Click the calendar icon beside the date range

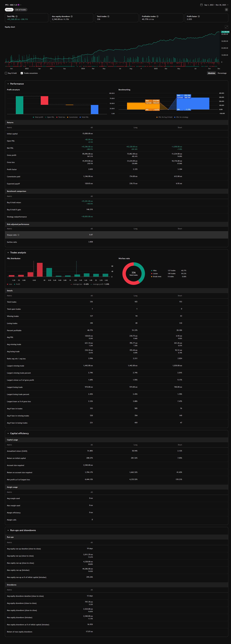coord(201,5)
